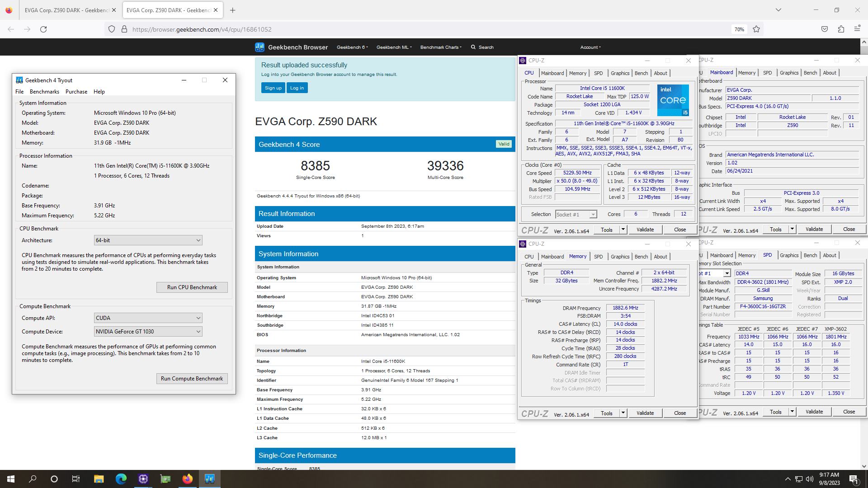Open About tab in CPU-Z Mainboard window

[829, 73]
